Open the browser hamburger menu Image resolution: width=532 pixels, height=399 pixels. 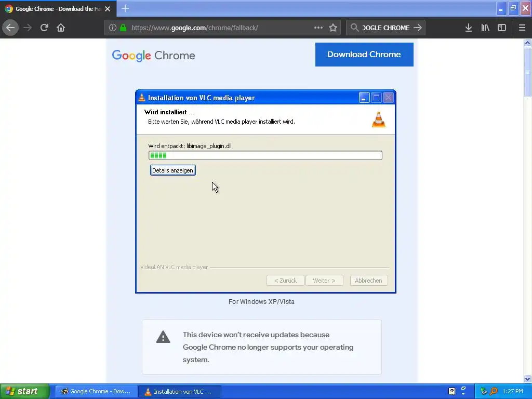(x=522, y=28)
